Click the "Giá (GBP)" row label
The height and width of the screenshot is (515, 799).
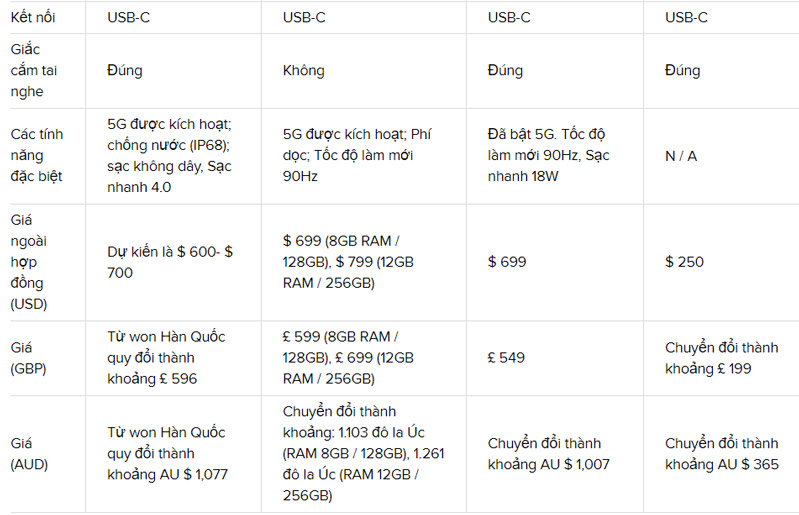click(x=28, y=357)
